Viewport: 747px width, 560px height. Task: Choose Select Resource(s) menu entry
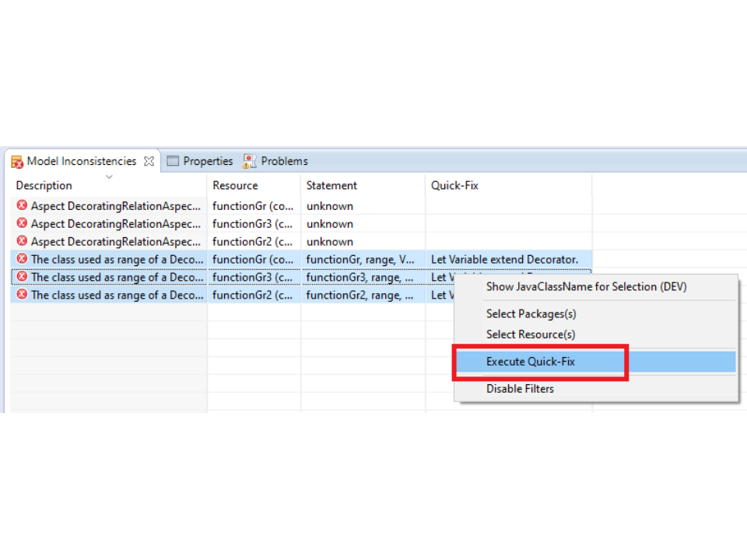[x=531, y=334]
